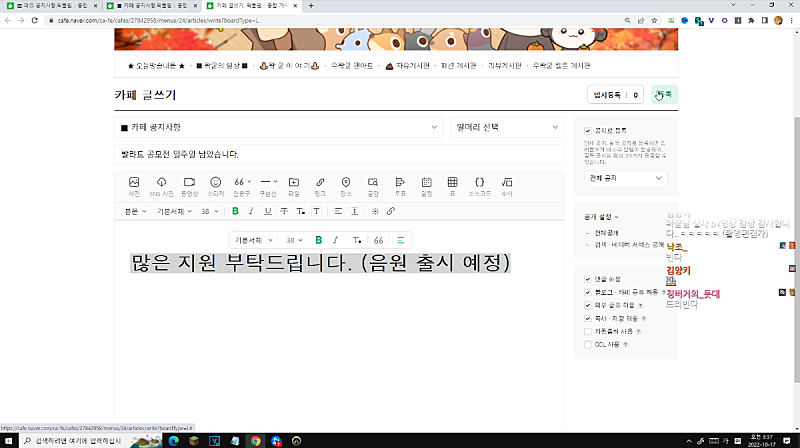Enable the CCL 사용 checkbox
Screen dimensions: 800x448
tap(588, 344)
